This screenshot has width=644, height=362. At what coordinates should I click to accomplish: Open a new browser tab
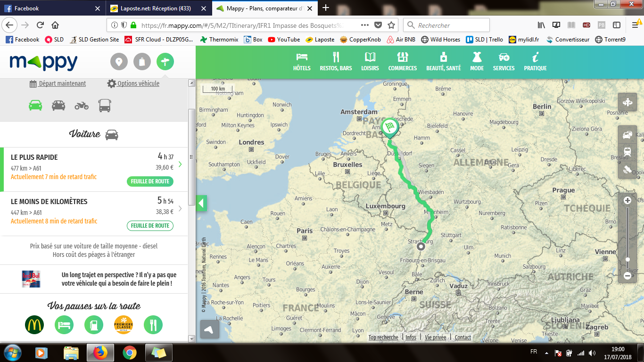325,8
